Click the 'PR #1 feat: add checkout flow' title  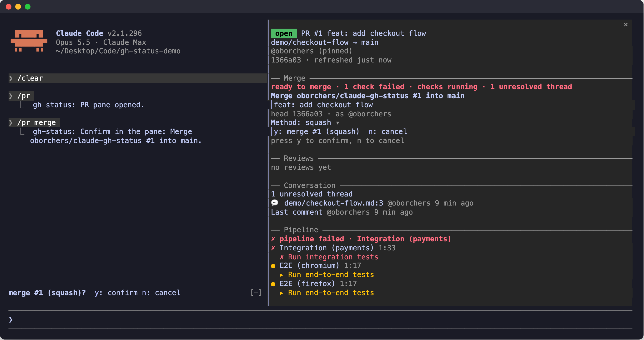363,33
